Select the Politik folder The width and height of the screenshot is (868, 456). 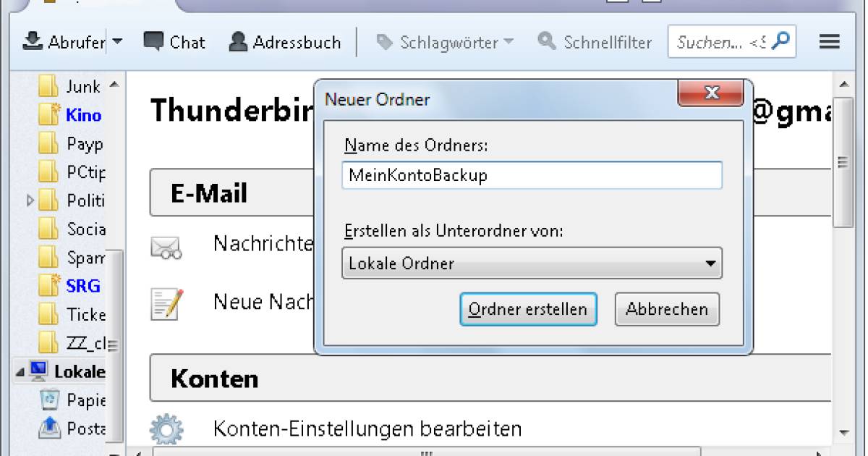tap(71, 200)
